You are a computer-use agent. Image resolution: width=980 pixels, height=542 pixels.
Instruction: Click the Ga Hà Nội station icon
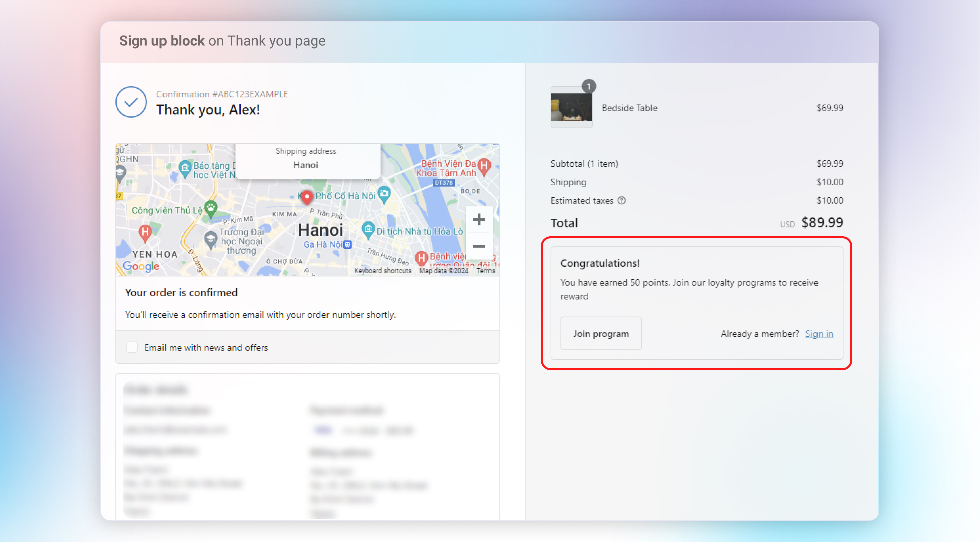tap(347, 245)
